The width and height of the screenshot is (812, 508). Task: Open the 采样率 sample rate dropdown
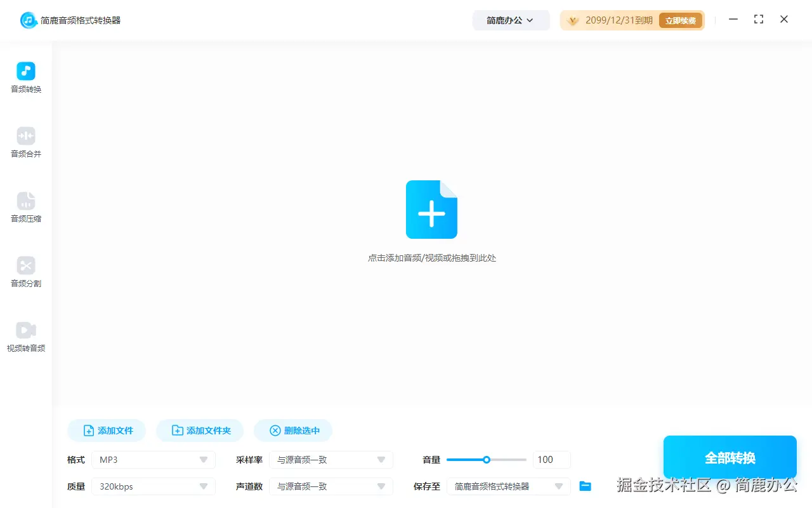331,459
